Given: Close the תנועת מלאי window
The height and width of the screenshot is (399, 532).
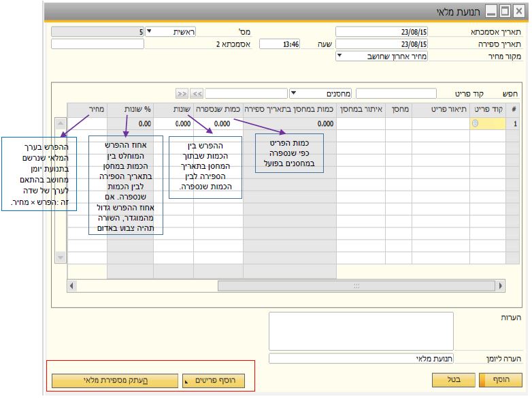Looking at the screenshot, I should [519, 12].
